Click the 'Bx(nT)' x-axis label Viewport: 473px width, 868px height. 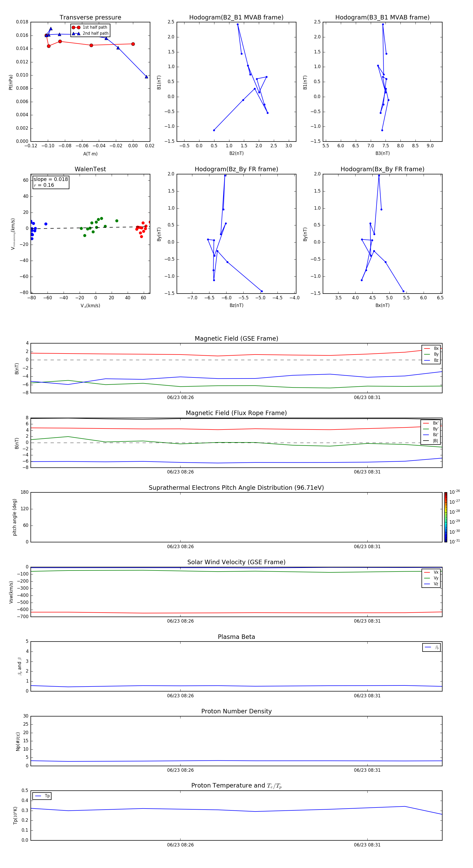pos(382,305)
